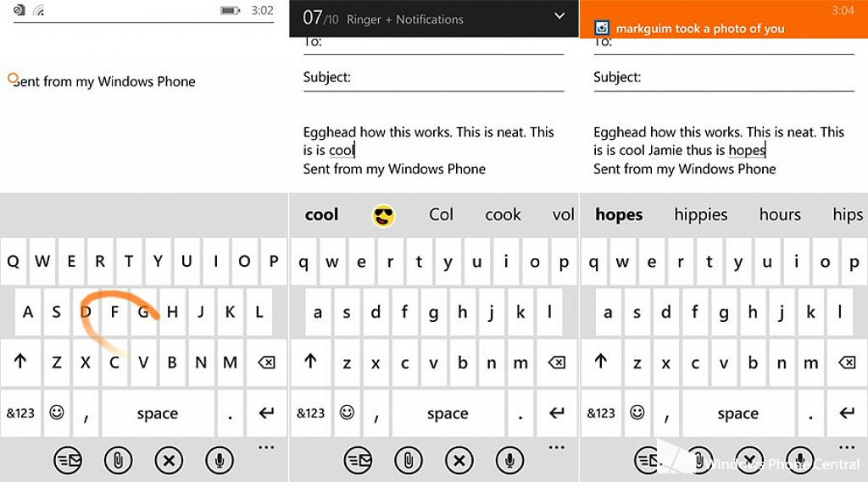Open the markguim photo notification banner
The image size is (868, 482).
pyautogui.click(x=724, y=19)
